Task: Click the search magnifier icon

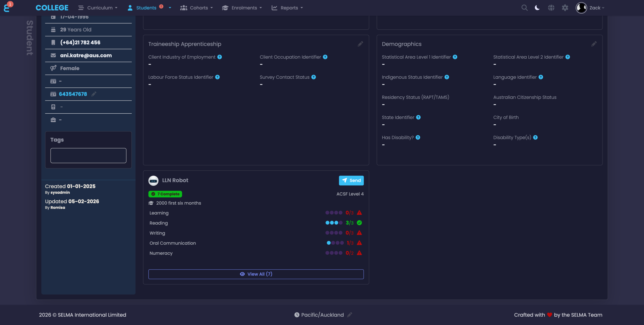Action: (x=524, y=8)
